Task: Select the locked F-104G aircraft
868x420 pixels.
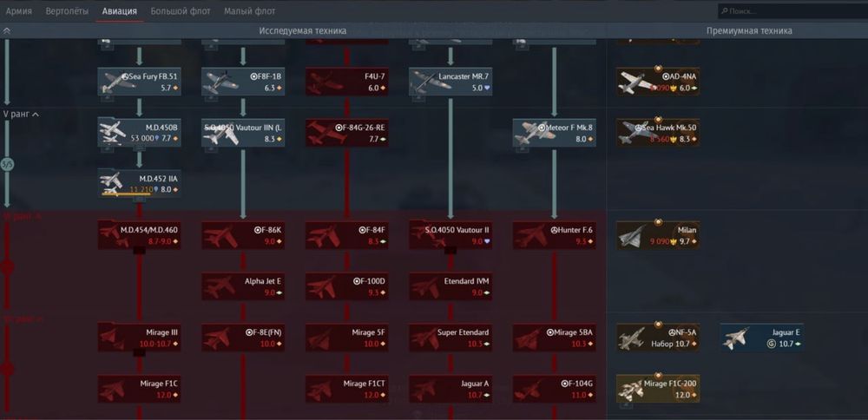Action: point(554,389)
